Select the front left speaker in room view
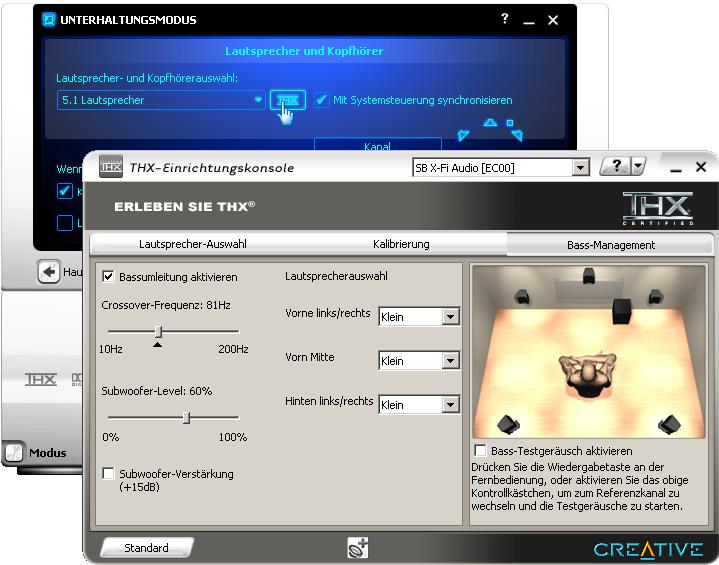 [522, 297]
